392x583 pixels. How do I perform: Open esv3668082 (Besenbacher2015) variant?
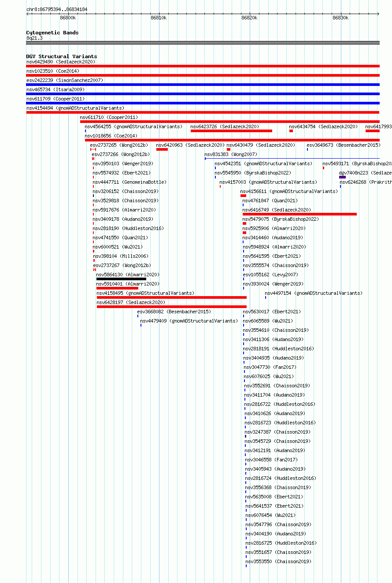(x=174, y=312)
